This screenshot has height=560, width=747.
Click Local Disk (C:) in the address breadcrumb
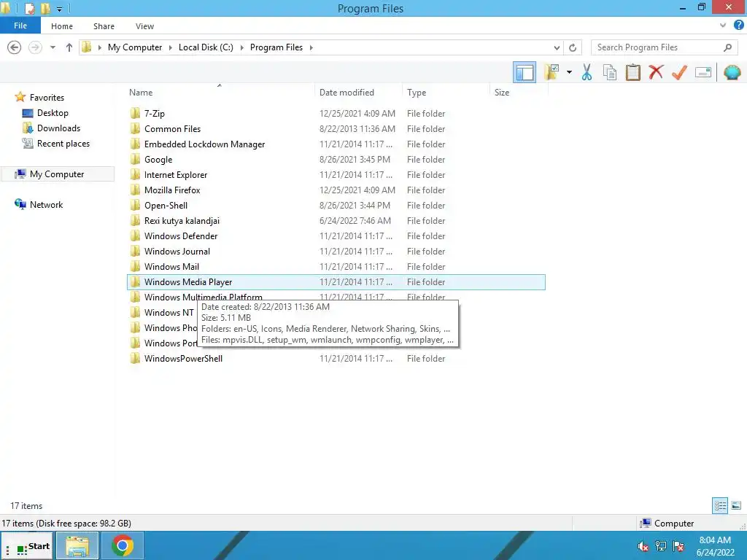click(206, 47)
